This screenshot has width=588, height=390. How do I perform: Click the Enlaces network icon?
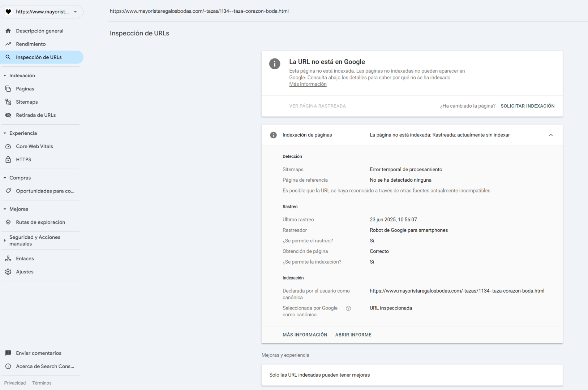tap(8, 259)
